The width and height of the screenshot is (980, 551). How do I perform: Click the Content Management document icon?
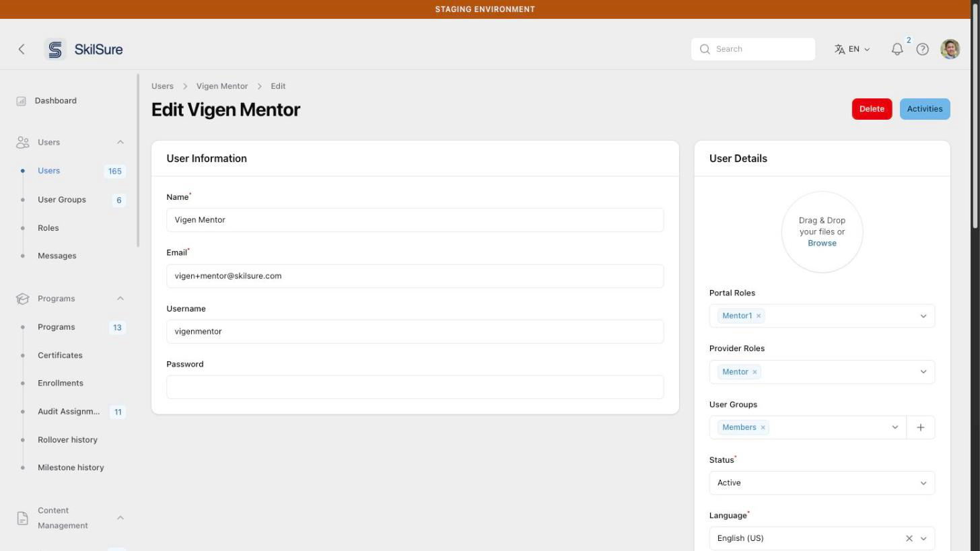point(22,518)
